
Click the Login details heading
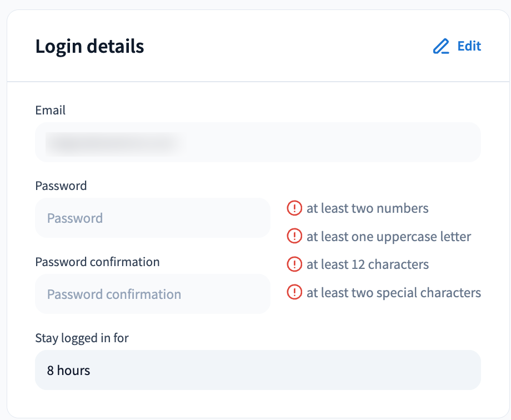(x=89, y=47)
